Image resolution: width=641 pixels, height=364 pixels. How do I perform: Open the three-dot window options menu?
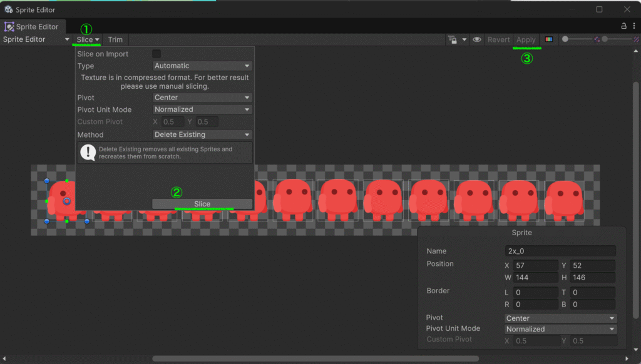pos(634,26)
